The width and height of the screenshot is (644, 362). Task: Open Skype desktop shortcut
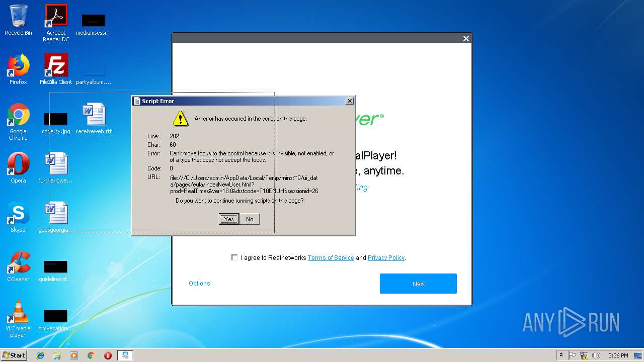18,217
